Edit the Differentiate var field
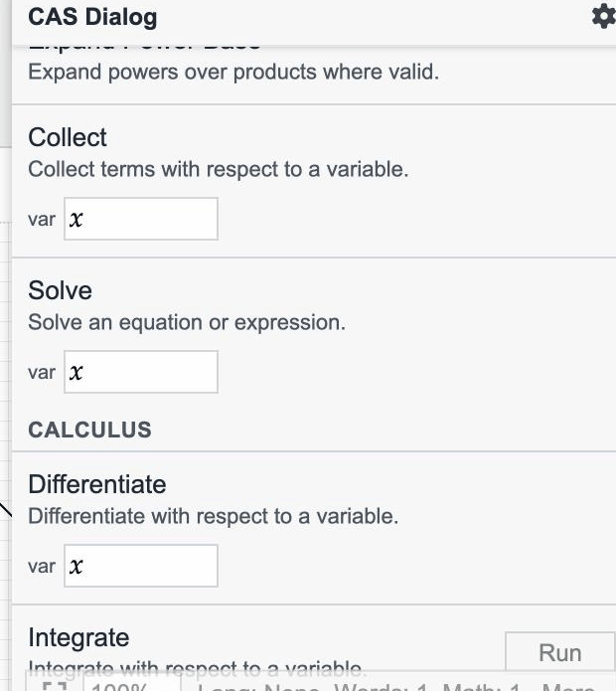The width and height of the screenshot is (616, 691). click(141, 566)
